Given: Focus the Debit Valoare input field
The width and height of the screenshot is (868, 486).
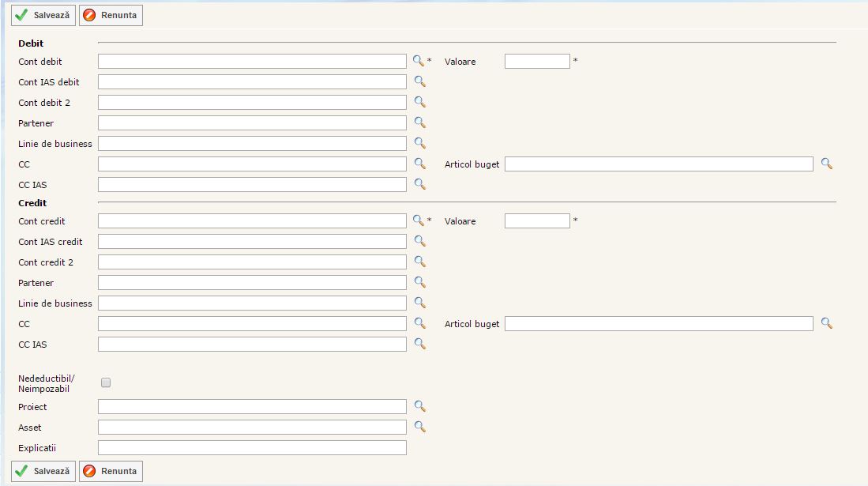Looking at the screenshot, I should 537,62.
